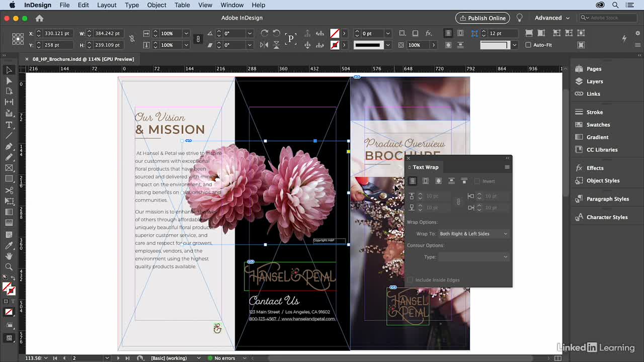Screen dimensions: 644x362
Task: Click the Rotate 90° clockwise icon
Action: [265, 33]
